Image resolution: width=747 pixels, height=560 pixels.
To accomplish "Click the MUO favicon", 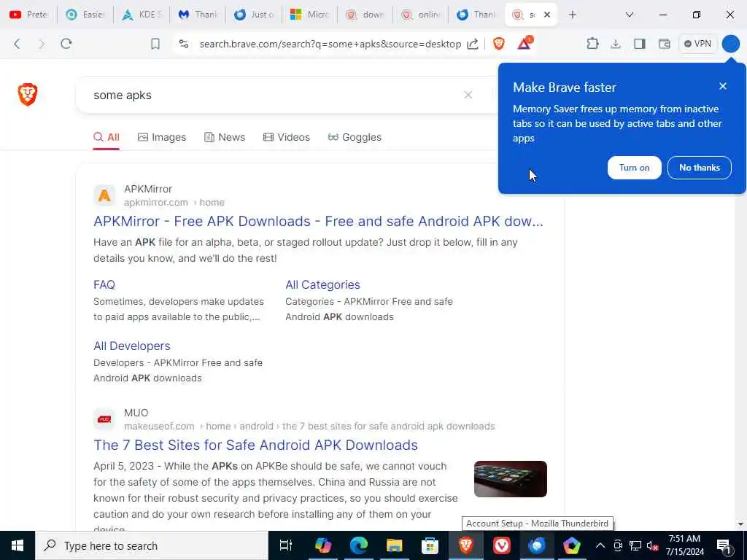I will (104, 419).
